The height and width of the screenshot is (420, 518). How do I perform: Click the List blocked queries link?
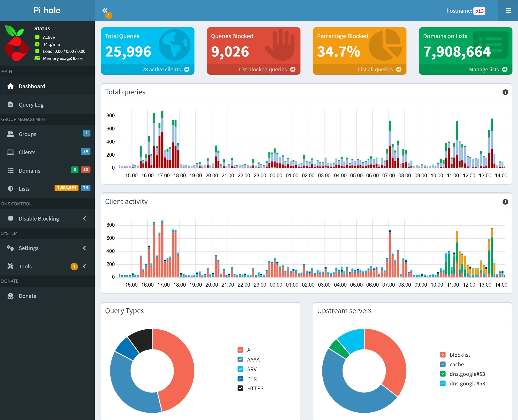(262, 69)
